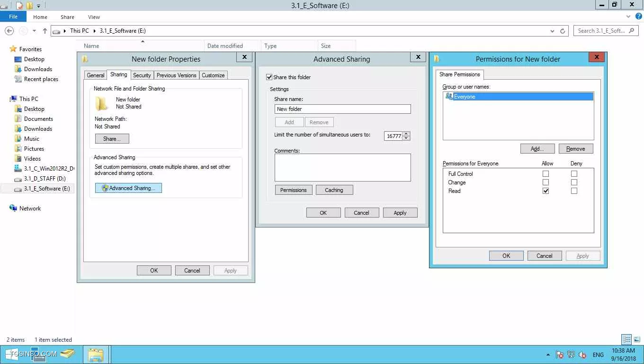Uncheck Share this folder checkbox
The image size is (644, 364).
tap(269, 77)
